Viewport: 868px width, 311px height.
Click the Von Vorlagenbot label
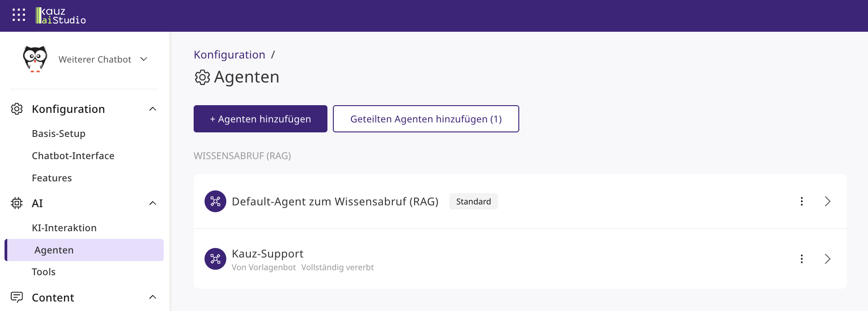[x=263, y=267]
